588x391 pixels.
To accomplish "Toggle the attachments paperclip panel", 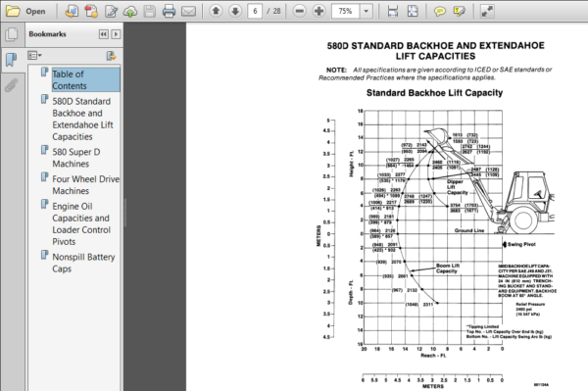I will point(11,85).
